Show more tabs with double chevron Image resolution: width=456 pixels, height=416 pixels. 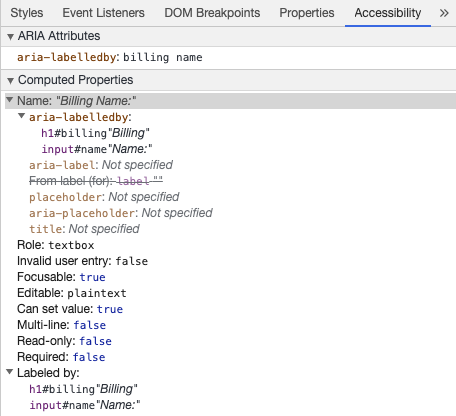tap(444, 13)
